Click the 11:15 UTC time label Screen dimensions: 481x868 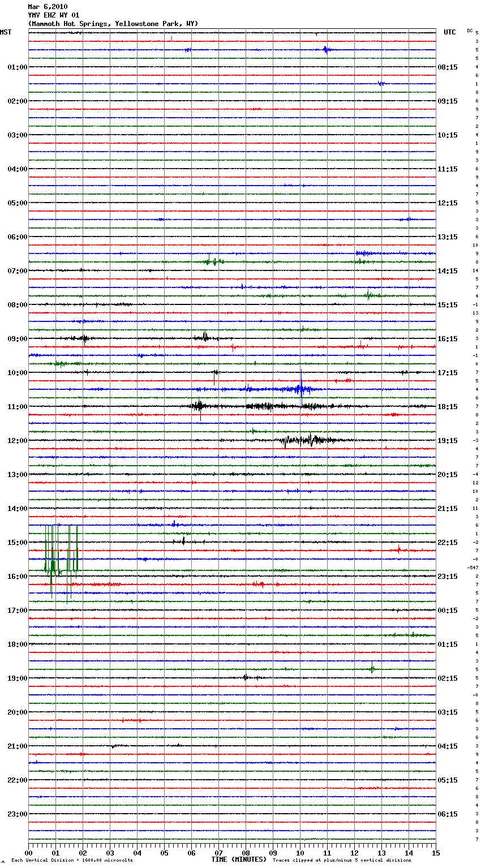tap(448, 169)
